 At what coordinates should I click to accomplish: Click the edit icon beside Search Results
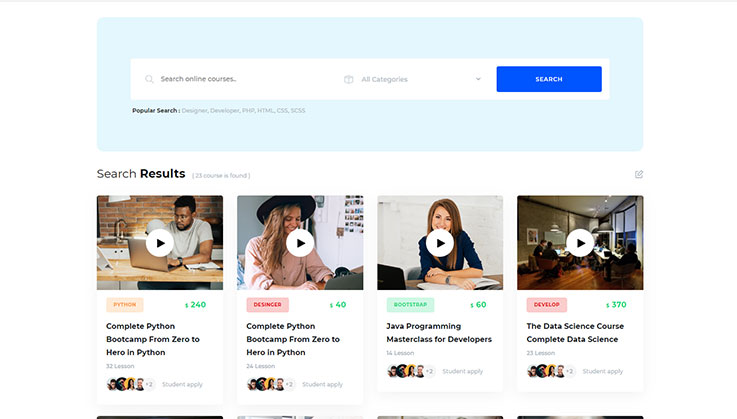click(x=639, y=174)
